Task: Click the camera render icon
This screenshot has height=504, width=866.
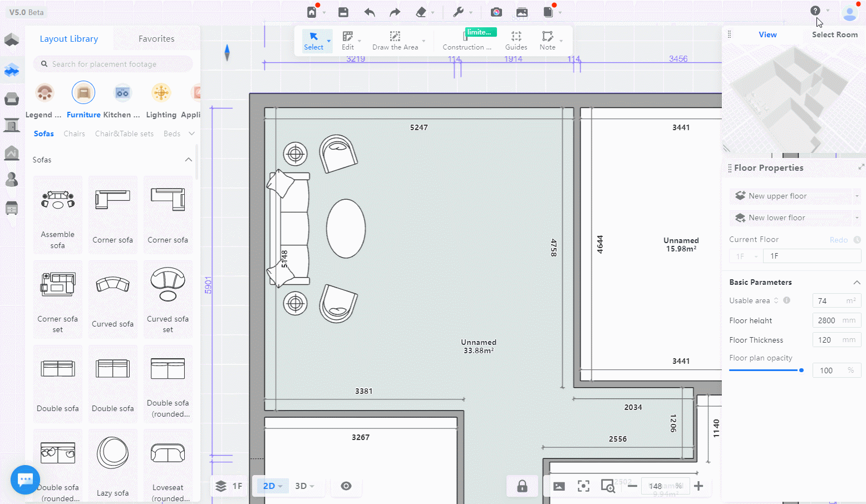Action: pos(496,12)
